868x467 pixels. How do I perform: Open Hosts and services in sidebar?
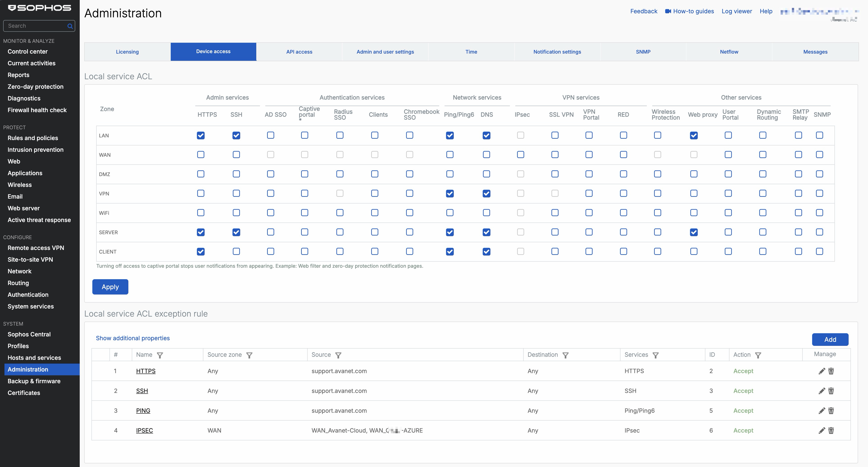tap(34, 358)
